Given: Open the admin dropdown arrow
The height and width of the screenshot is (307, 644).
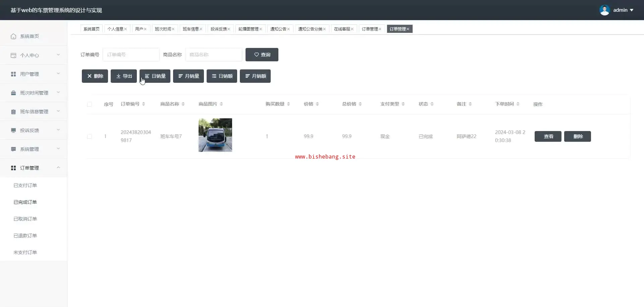Looking at the screenshot, I should click(x=632, y=10).
